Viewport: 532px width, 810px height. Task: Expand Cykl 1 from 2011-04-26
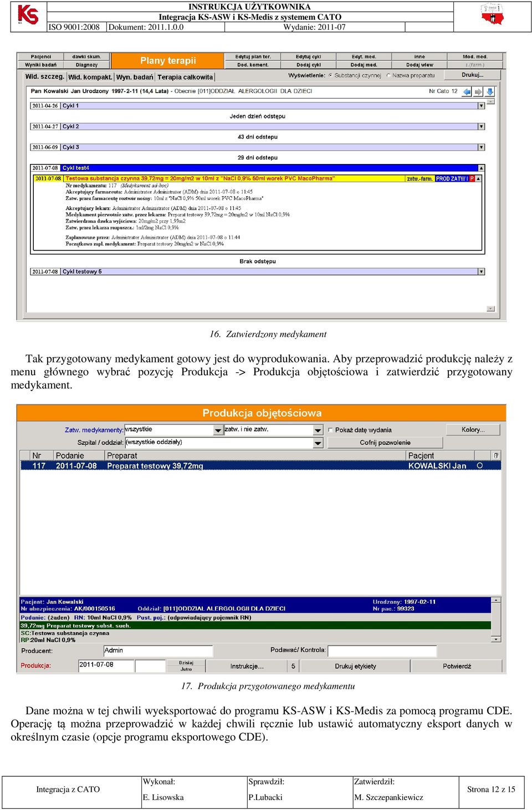[481, 105]
